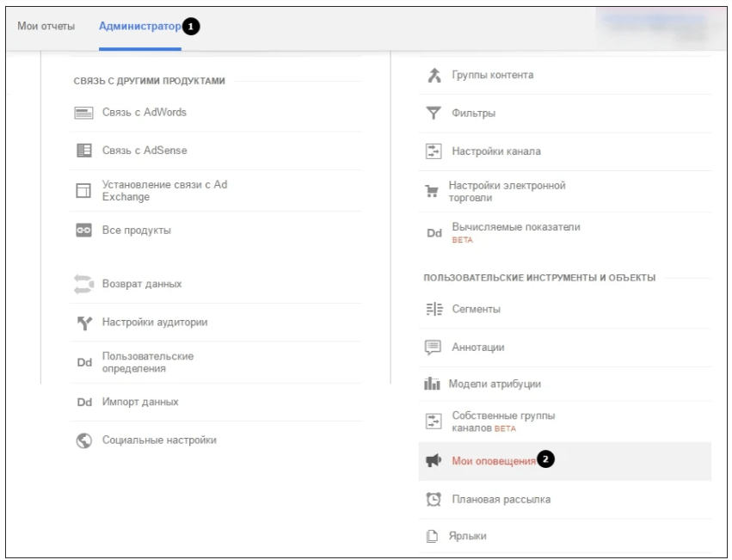Open Настройки аудитории settings

tap(154, 323)
